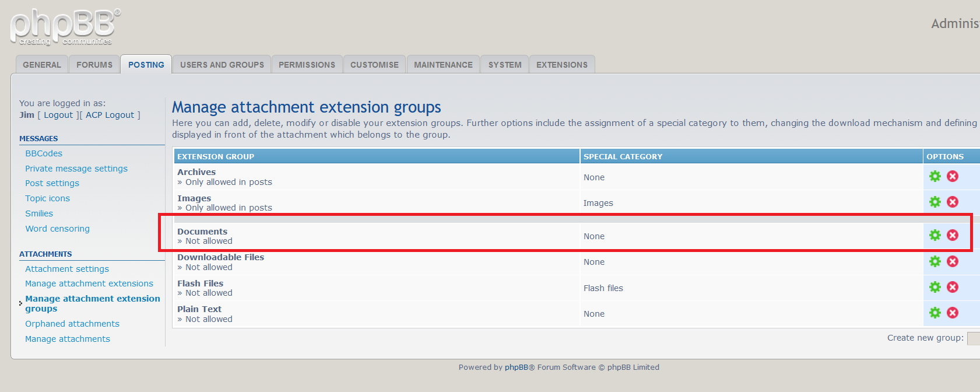The image size is (980, 392).
Task: Edit the Flash Files group settings
Action: click(x=935, y=287)
